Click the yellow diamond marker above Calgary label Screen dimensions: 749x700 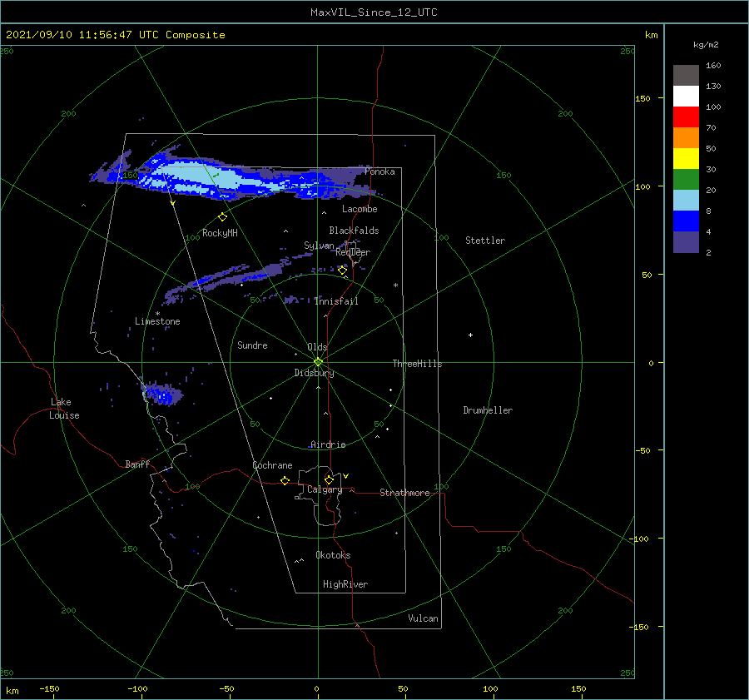pyautogui.click(x=329, y=479)
